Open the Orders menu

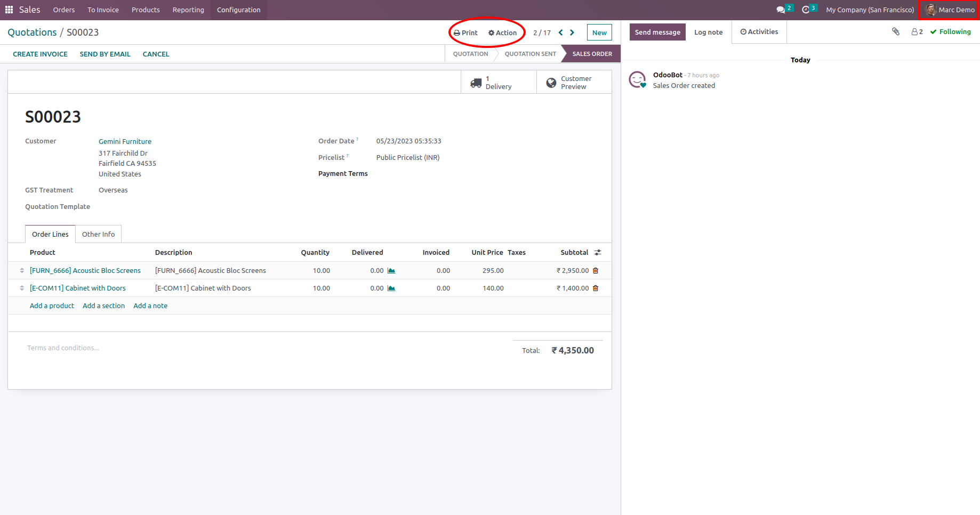point(64,10)
